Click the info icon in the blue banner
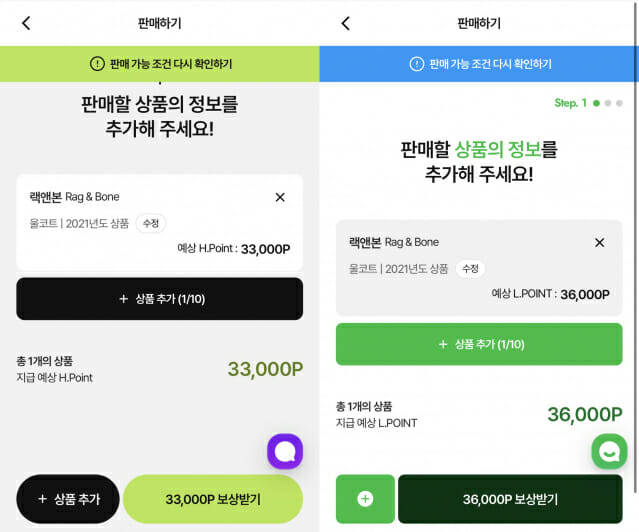The image size is (639, 532). (416, 64)
